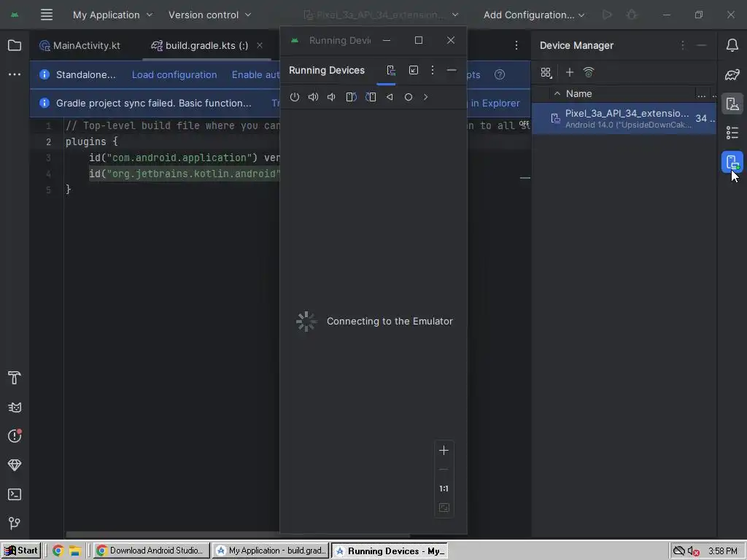Lower the emulator volume
Viewport: 747px width, 560px height.
332,97
